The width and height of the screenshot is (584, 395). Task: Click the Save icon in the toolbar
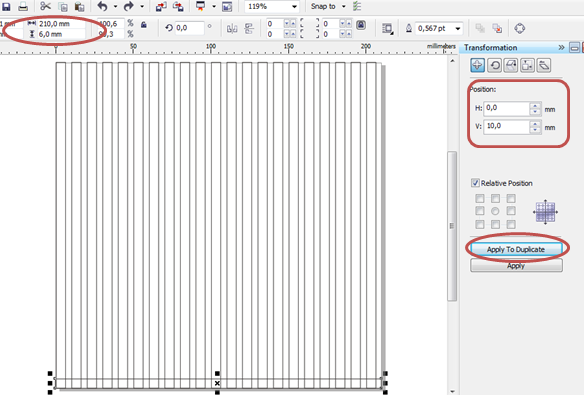(x=7, y=6)
